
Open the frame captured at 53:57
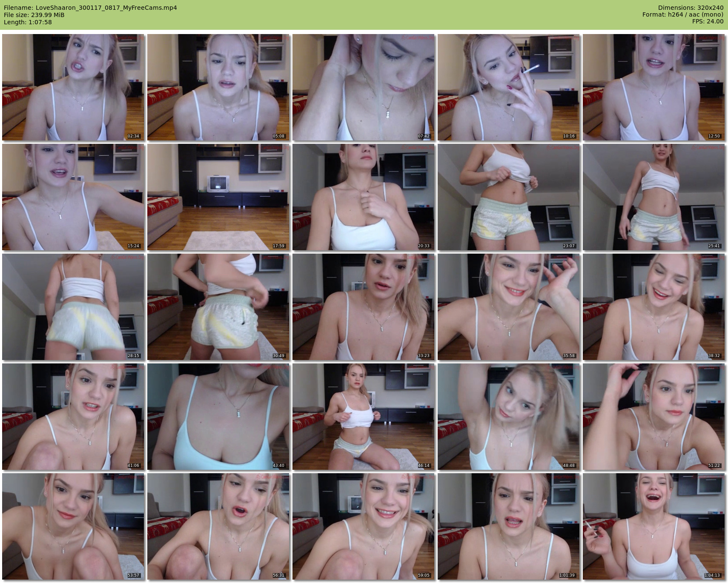point(73,526)
